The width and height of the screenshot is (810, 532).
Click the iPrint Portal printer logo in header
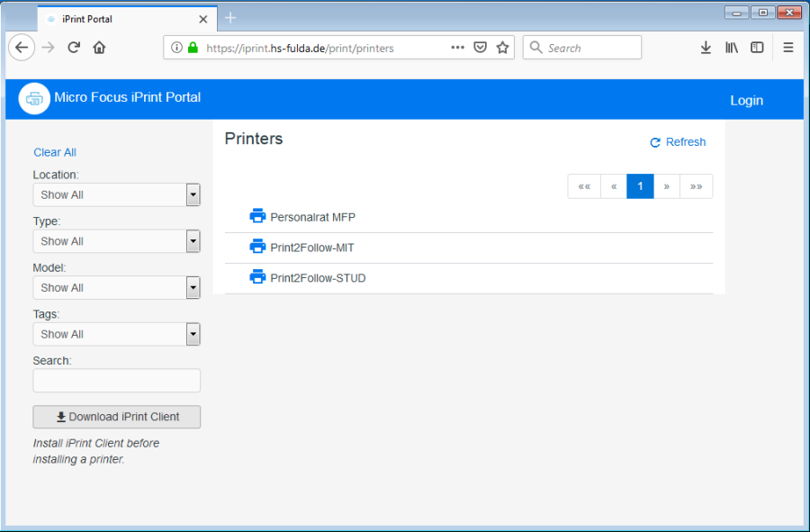(x=33, y=98)
